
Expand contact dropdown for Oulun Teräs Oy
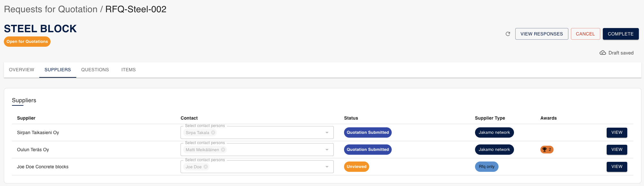327,150
